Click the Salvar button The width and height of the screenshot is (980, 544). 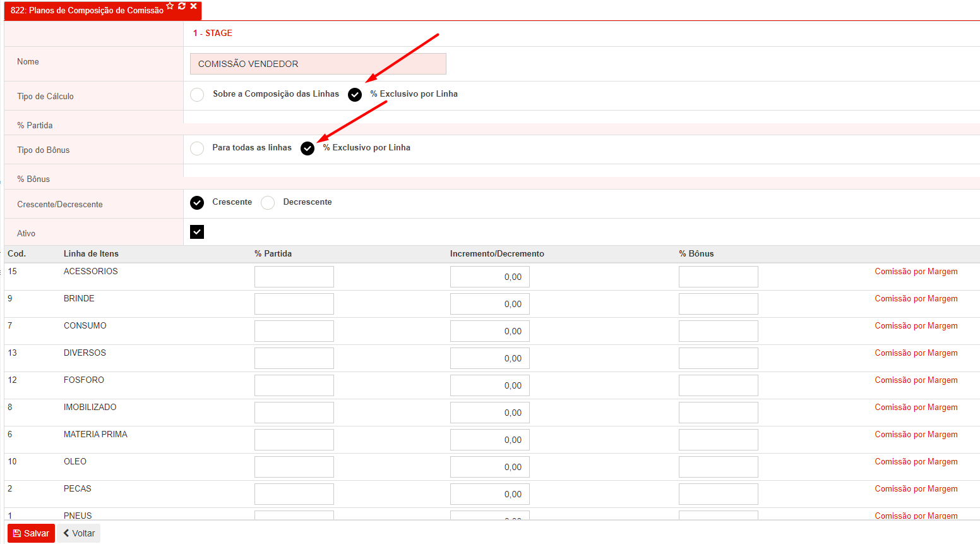(x=31, y=533)
